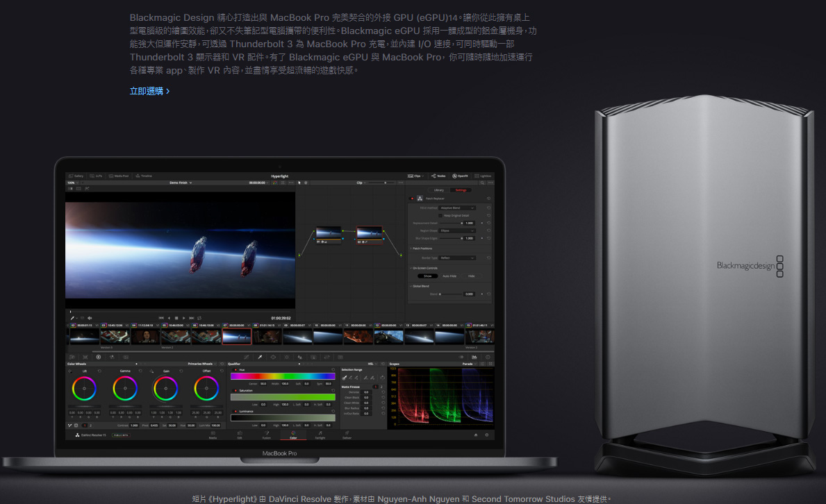Open the Scopes palette icon

(474, 357)
